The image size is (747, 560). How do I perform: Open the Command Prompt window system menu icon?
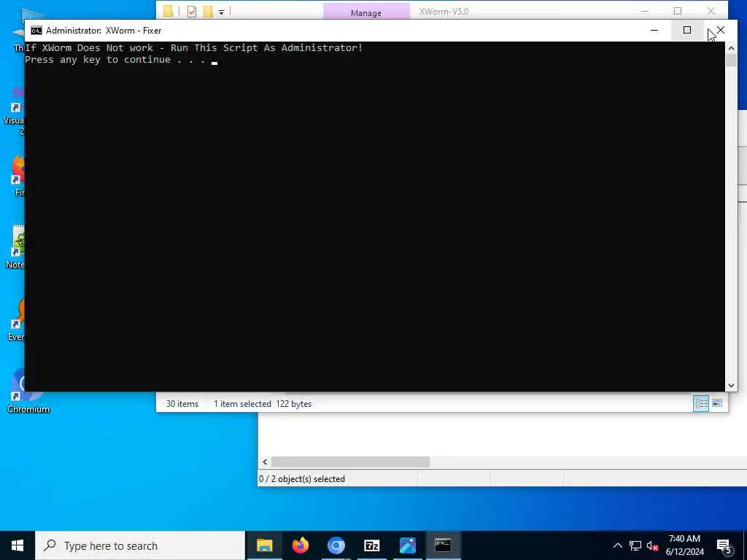[36, 31]
